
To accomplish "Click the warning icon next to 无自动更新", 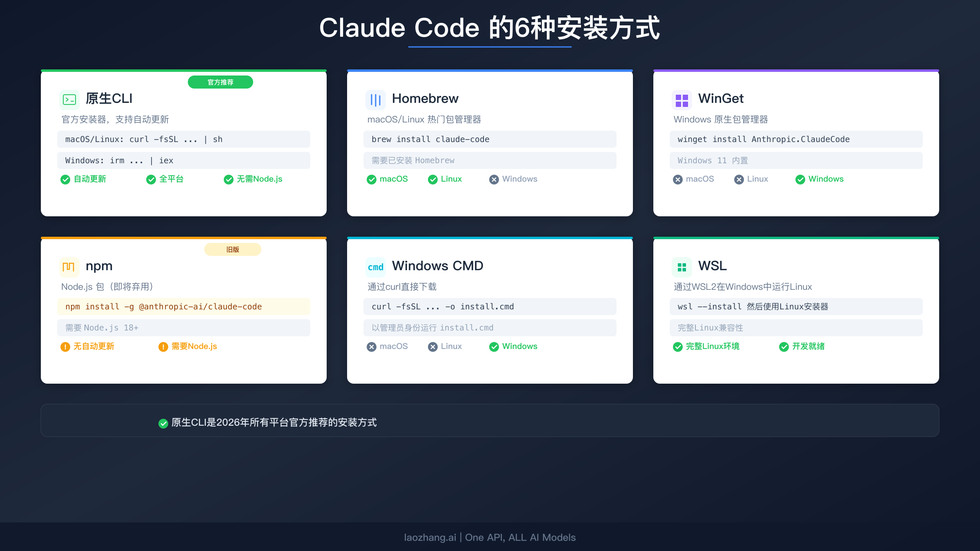I will point(65,347).
